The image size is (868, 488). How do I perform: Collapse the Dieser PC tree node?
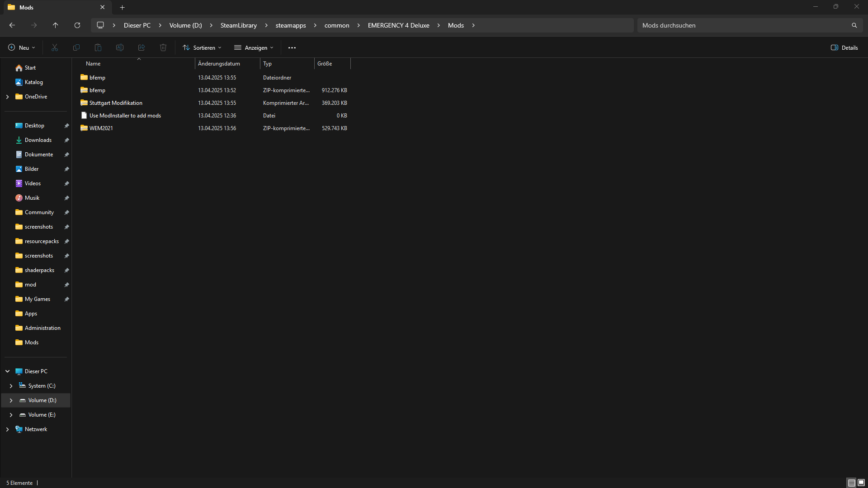(7, 371)
